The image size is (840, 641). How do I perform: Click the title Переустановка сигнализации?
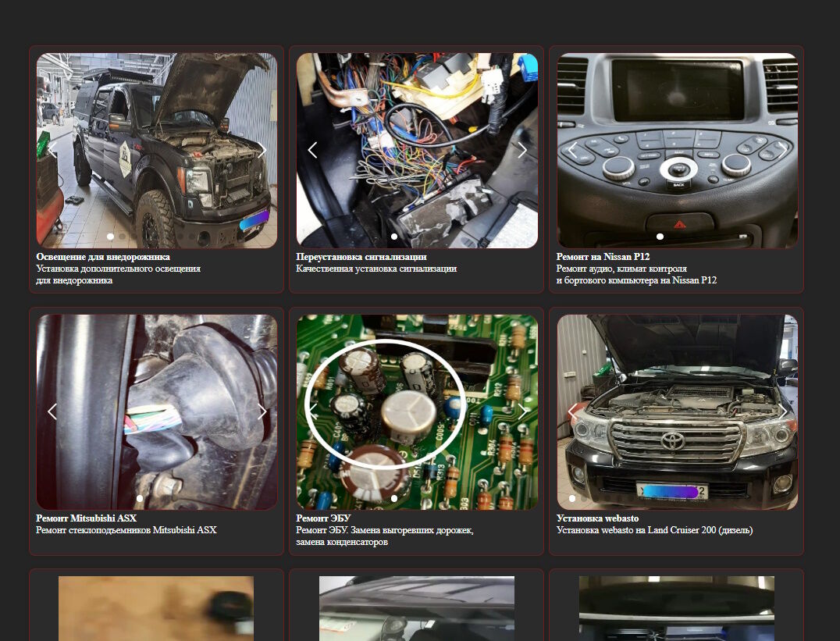point(361,257)
